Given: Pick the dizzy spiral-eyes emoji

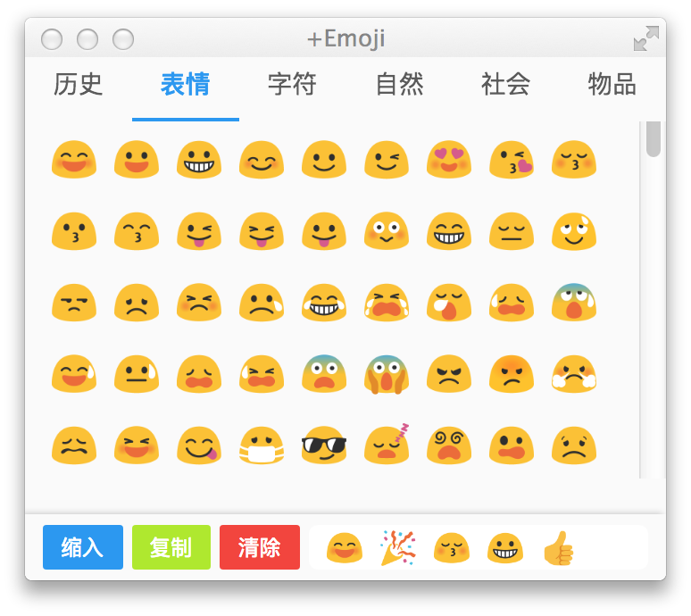Looking at the screenshot, I should [449, 445].
